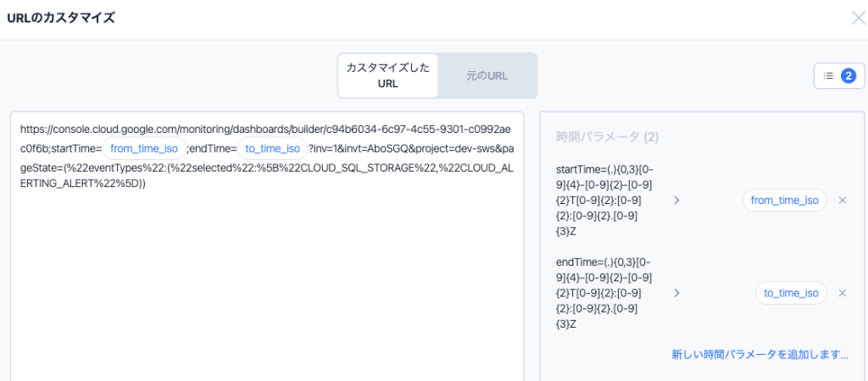Click the blue count badge showing 2
868x381 pixels.
848,75
